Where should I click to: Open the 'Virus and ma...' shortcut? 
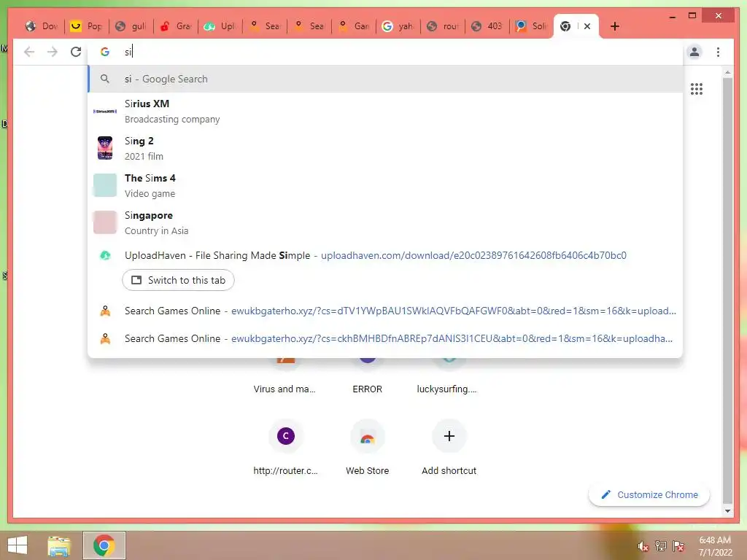click(285, 376)
